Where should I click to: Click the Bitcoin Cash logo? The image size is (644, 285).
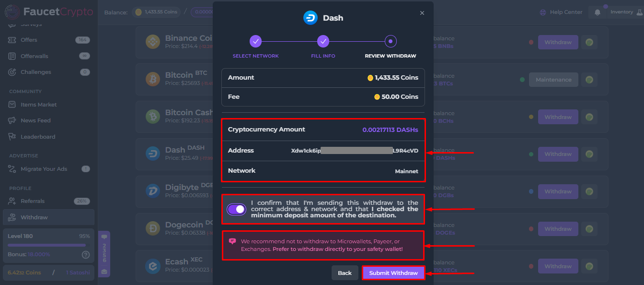153,116
